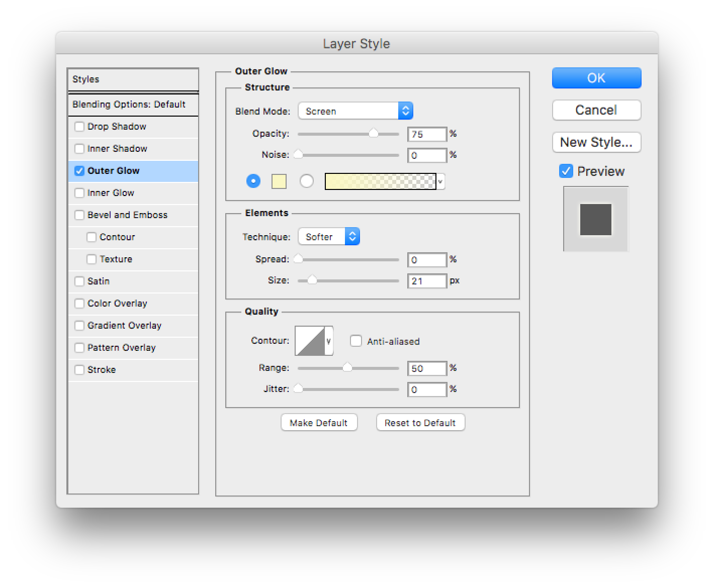Viewport: 714px width, 588px height.
Task: Open the glow gradient preview bar
Action: (380, 181)
